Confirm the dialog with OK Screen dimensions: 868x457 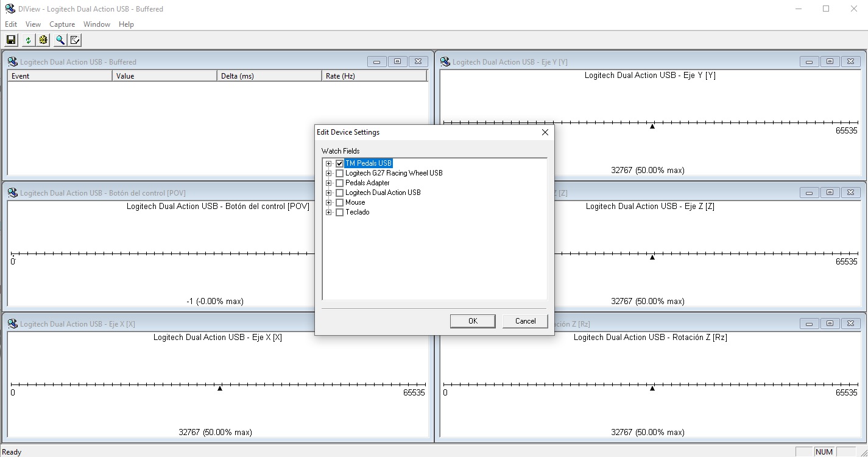(473, 321)
